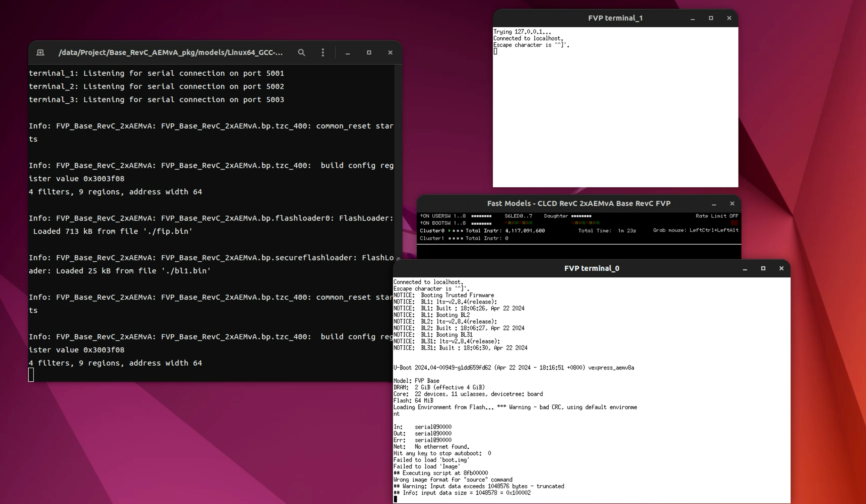This screenshot has width=866, height=504.
Task: Maximize the FVP terminal_0 window
Action: click(763, 268)
